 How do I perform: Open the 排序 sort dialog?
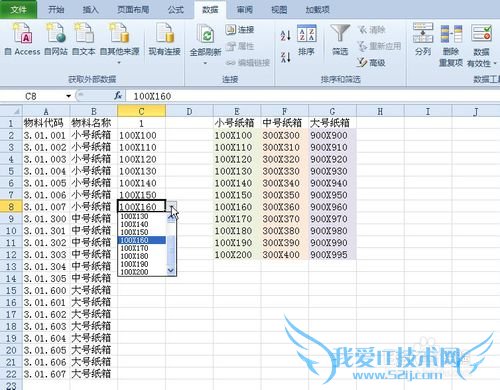coord(306,40)
